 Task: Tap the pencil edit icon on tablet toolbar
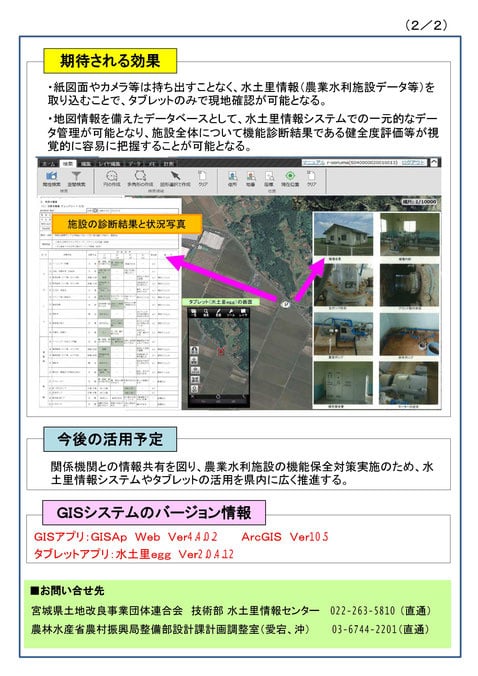pos(219,313)
